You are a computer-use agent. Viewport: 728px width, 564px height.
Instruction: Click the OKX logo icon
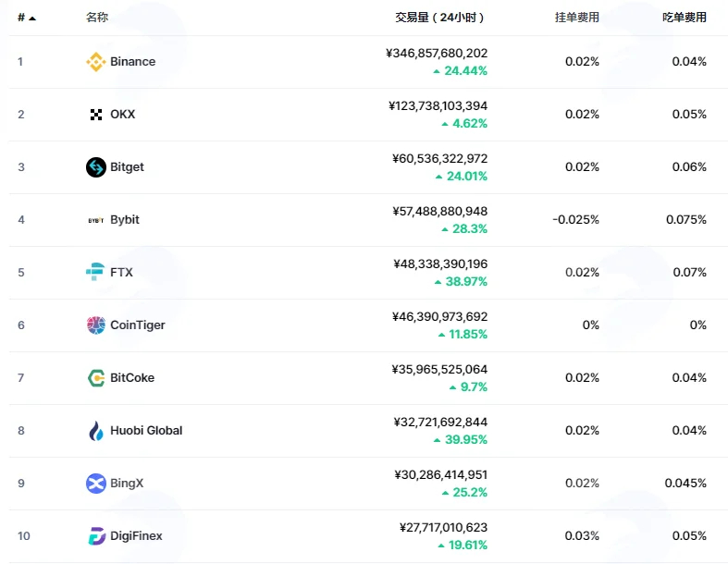click(x=96, y=115)
